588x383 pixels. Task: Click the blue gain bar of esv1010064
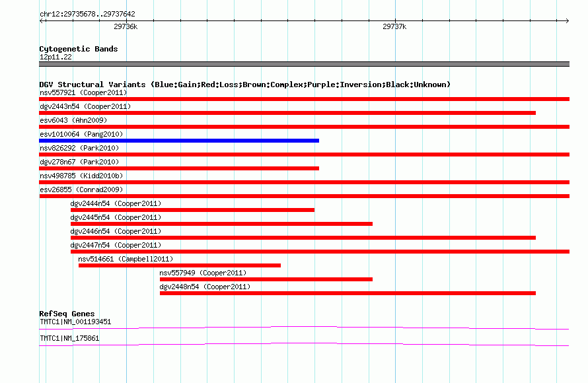179,141
